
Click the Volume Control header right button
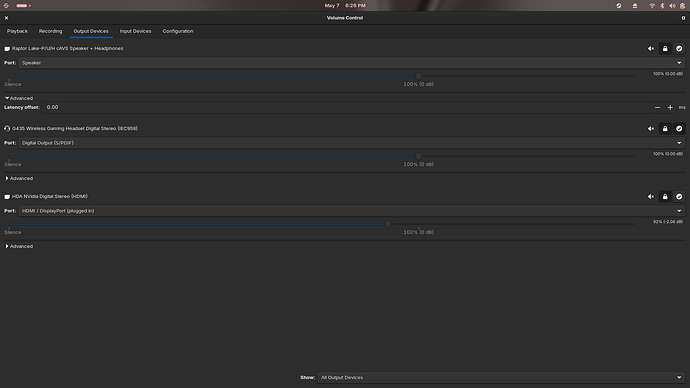click(683, 18)
